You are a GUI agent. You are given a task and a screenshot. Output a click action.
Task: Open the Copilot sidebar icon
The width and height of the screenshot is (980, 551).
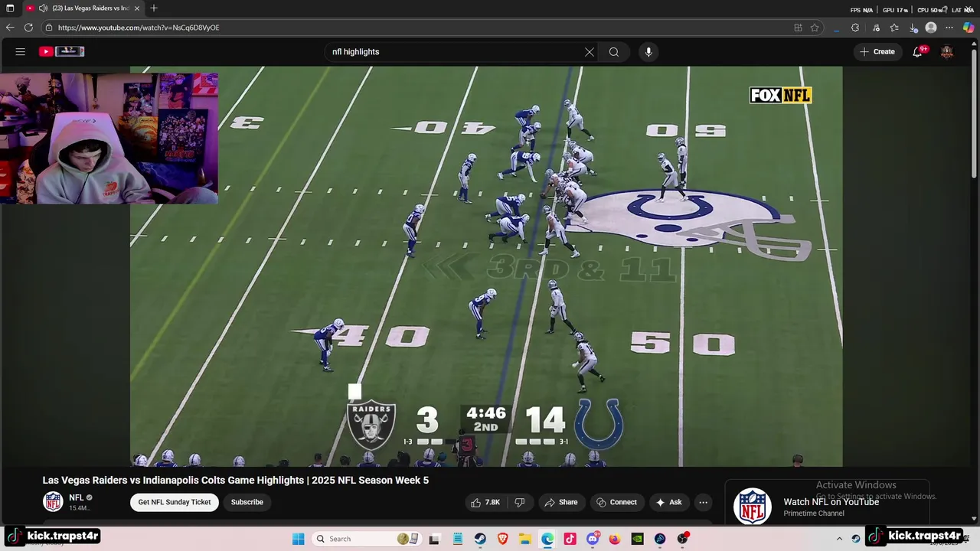tap(969, 28)
